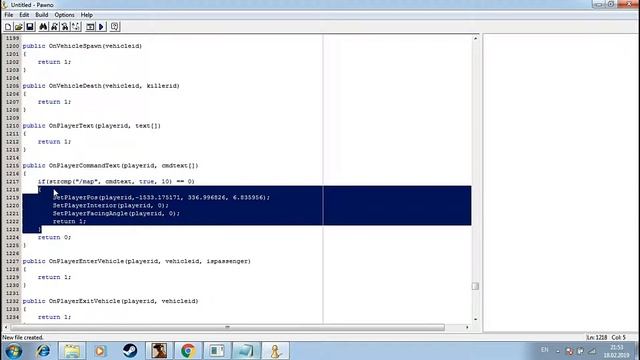Click line 'public OnVehicleSpawn(vehicleid)'

point(82,46)
